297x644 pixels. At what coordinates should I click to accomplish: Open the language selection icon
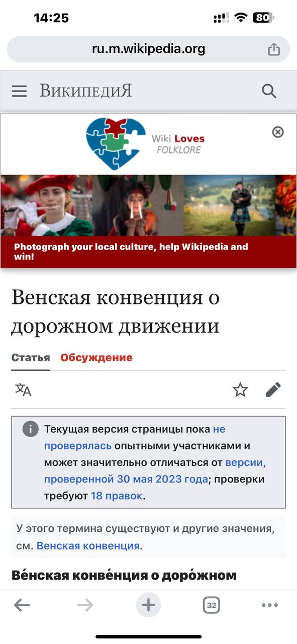[23, 389]
